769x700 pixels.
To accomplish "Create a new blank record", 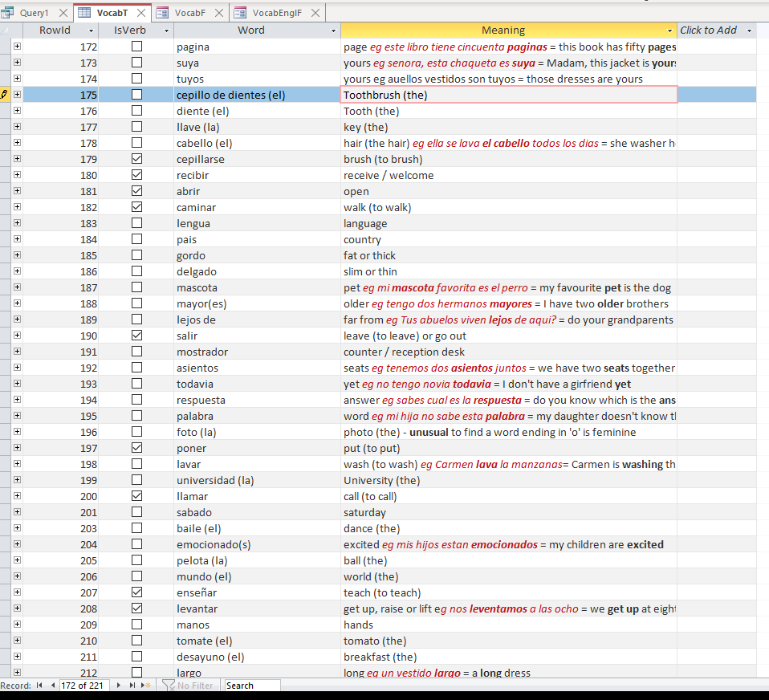I will click(145, 686).
